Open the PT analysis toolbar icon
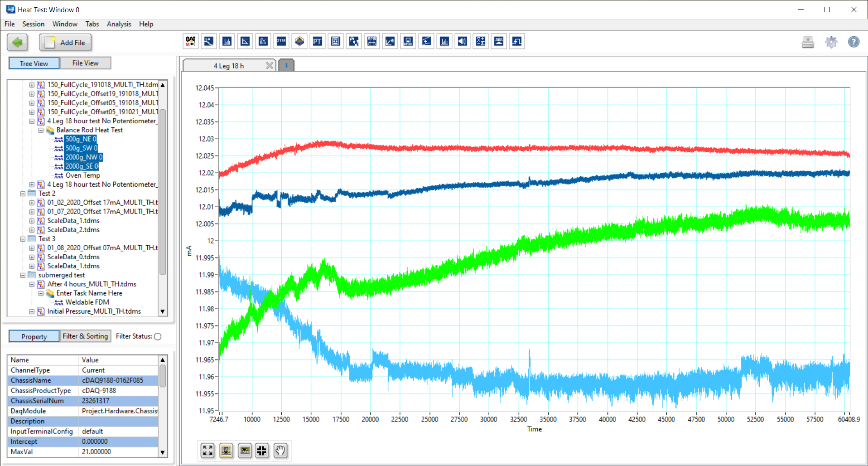 coord(317,41)
